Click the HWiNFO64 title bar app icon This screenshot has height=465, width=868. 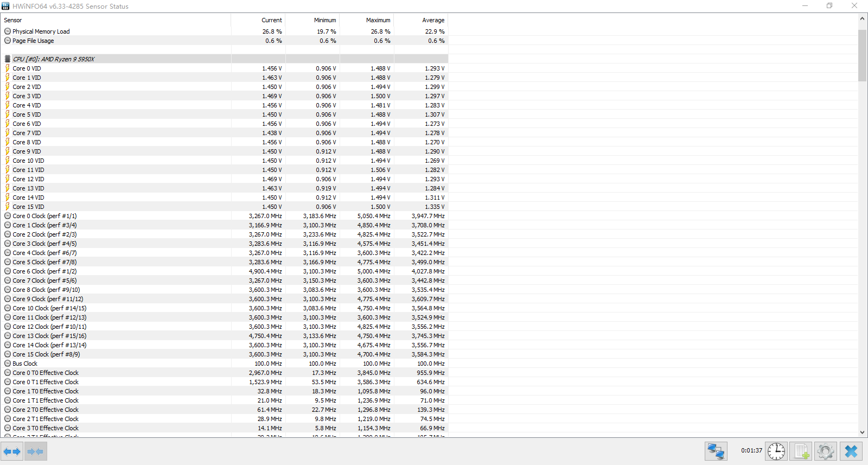pyautogui.click(x=6, y=6)
